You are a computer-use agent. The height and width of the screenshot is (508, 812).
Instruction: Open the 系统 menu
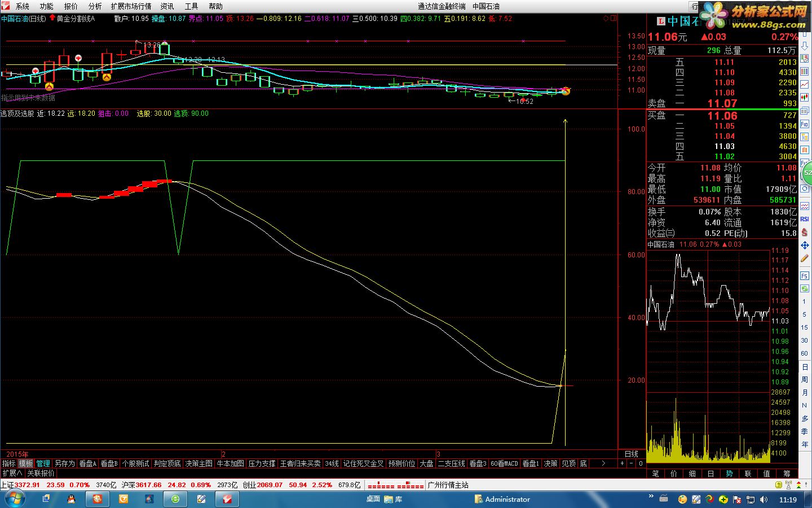point(23,6)
